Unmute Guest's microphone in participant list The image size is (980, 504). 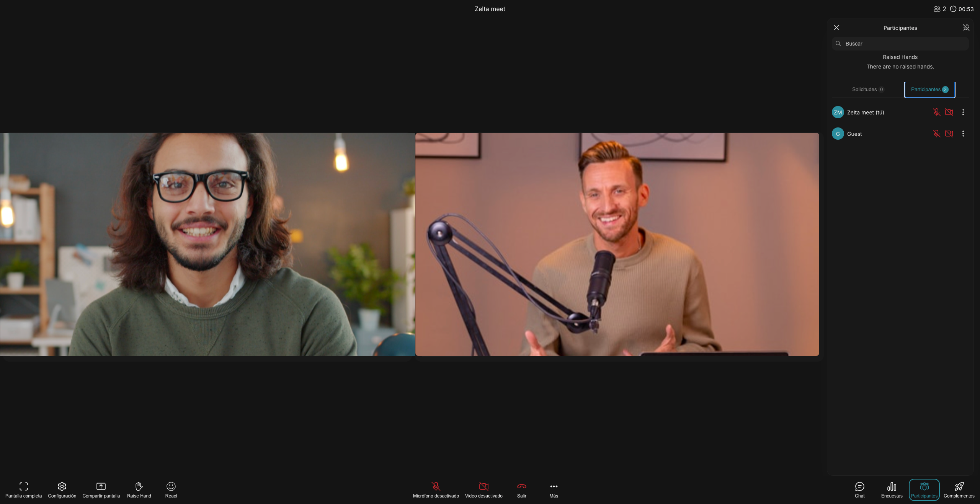(936, 134)
